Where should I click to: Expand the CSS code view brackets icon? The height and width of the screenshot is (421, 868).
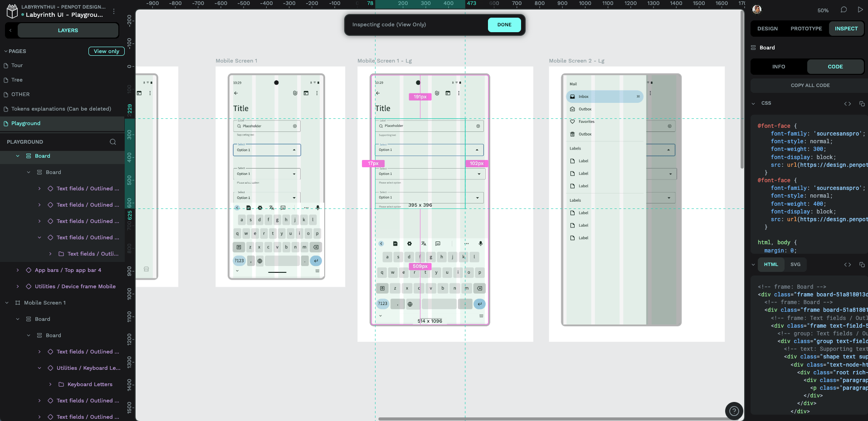847,103
